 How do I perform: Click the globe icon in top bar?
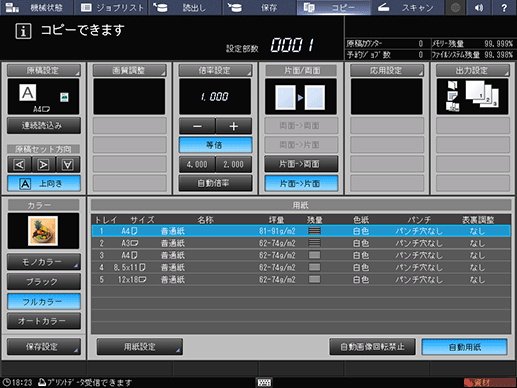456,7
